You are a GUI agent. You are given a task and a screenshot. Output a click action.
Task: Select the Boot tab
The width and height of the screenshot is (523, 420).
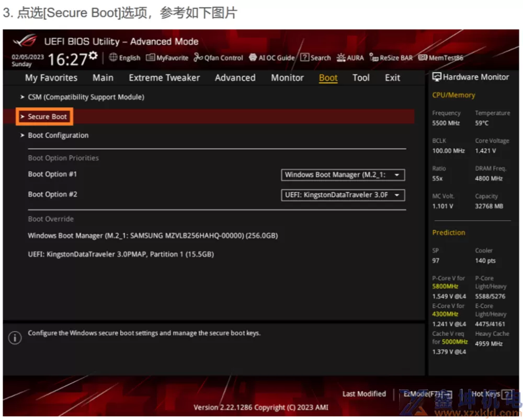point(328,78)
